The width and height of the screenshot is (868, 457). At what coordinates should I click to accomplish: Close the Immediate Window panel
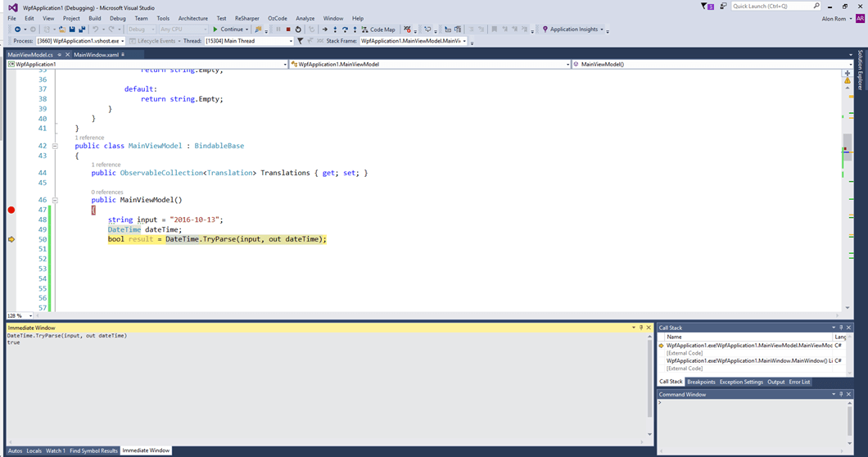pyautogui.click(x=649, y=328)
